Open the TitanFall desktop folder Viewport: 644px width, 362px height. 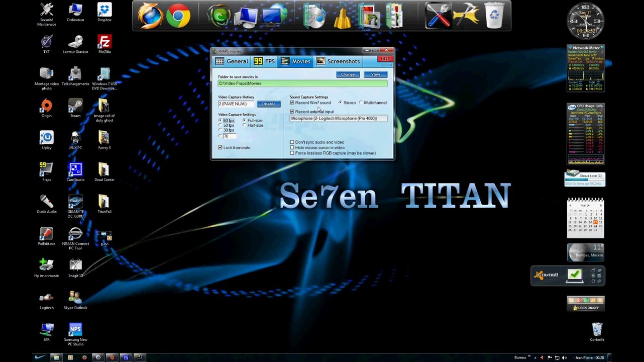click(x=104, y=204)
